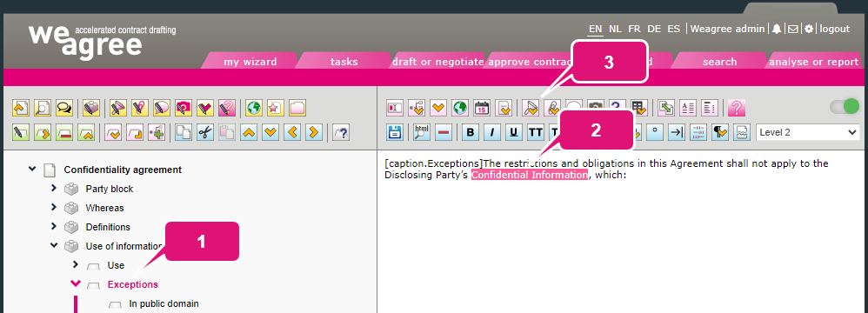The height and width of the screenshot is (313, 868).
Task: Open the approve contract tab
Action: coord(529,62)
